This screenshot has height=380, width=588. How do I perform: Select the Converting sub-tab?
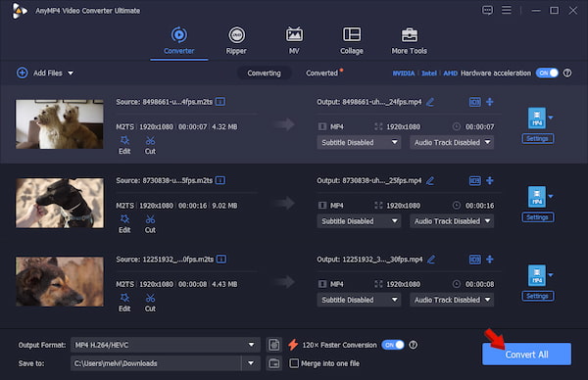click(264, 73)
